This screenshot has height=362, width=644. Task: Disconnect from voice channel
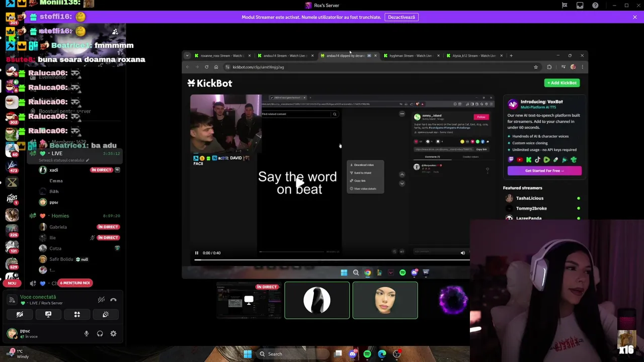point(113,300)
